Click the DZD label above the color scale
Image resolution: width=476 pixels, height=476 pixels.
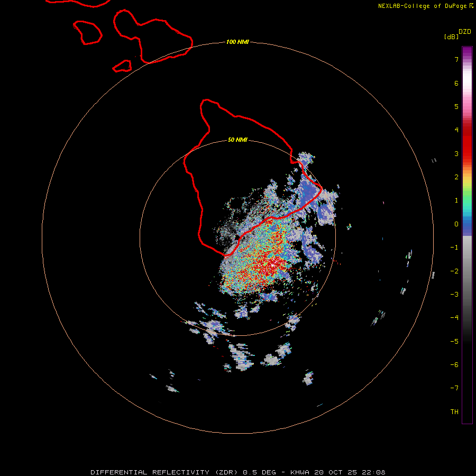(x=465, y=32)
